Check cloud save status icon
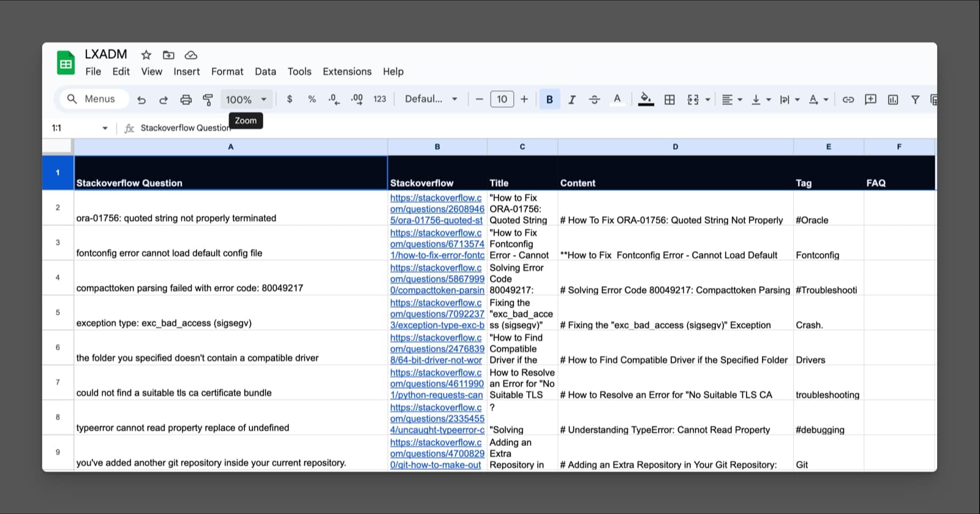980x514 pixels. 191,55
